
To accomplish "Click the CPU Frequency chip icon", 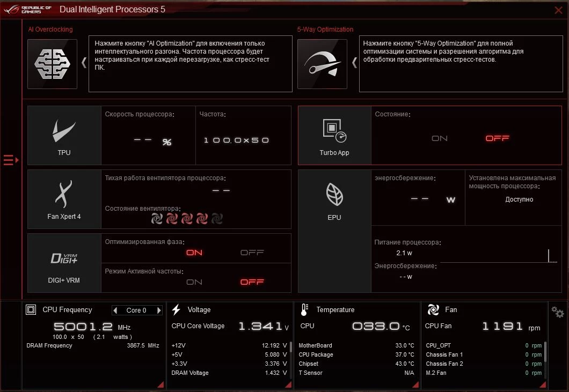I will pos(31,309).
